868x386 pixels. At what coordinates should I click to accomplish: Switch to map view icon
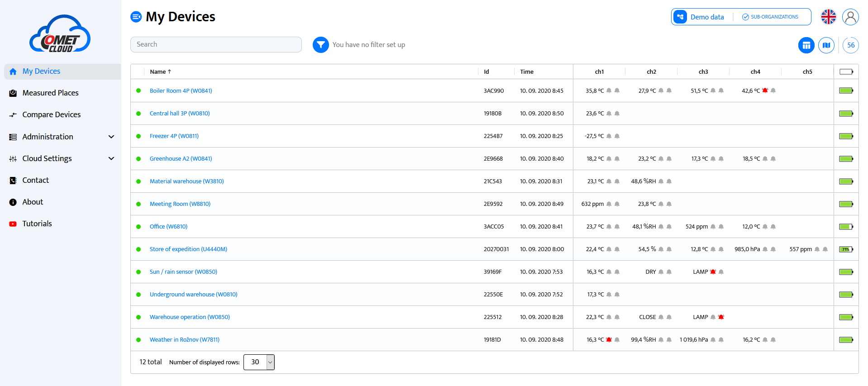[826, 45]
